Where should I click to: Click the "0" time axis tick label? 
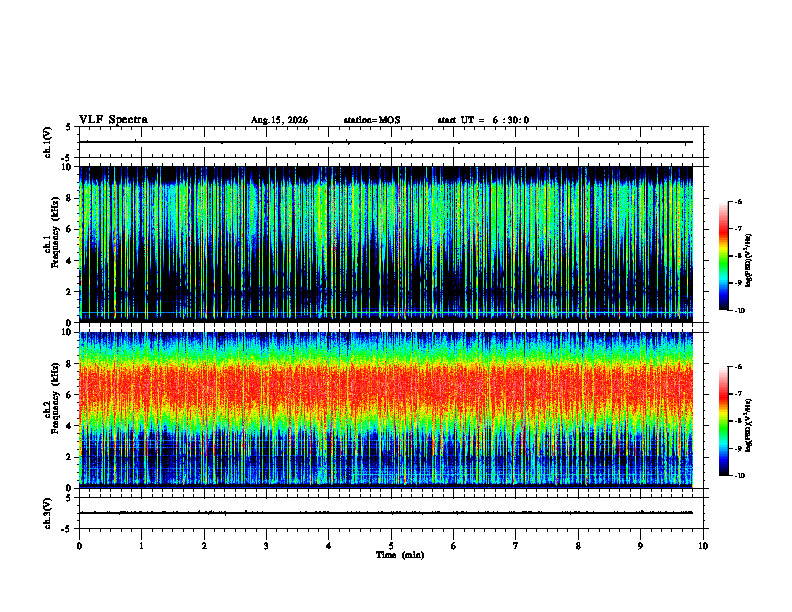pyautogui.click(x=79, y=546)
